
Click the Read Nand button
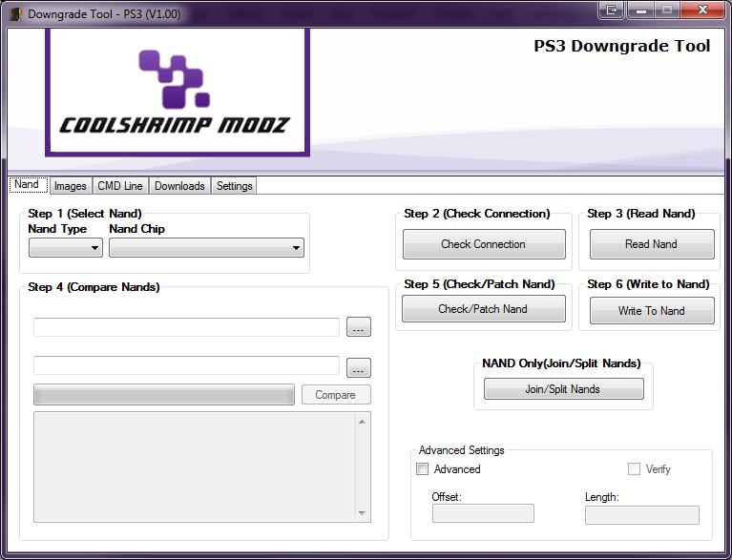652,244
